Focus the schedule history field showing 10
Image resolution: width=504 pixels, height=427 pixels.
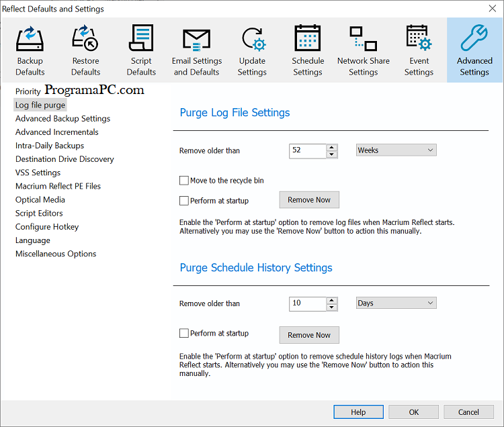(x=308, y=303)
